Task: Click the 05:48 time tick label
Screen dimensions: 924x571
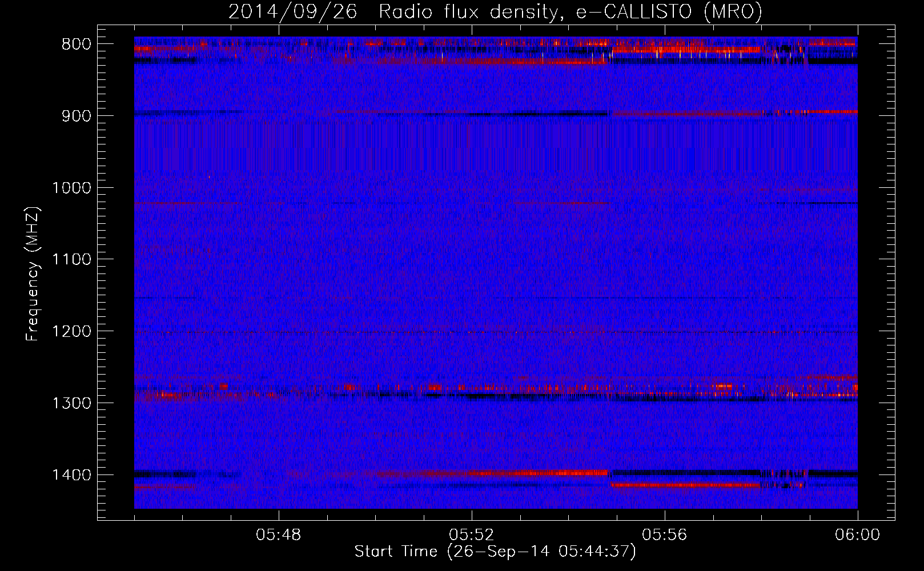Action: tap(279, 535)
